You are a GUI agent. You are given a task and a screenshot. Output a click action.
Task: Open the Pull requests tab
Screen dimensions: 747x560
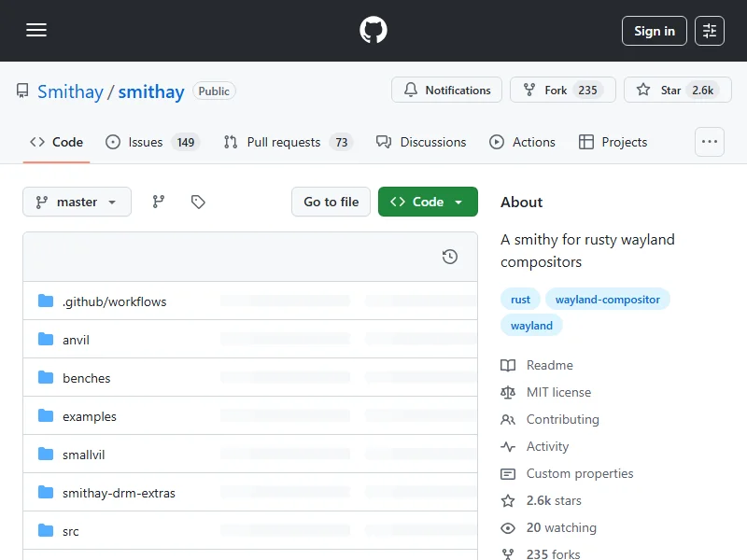(283, 142)
